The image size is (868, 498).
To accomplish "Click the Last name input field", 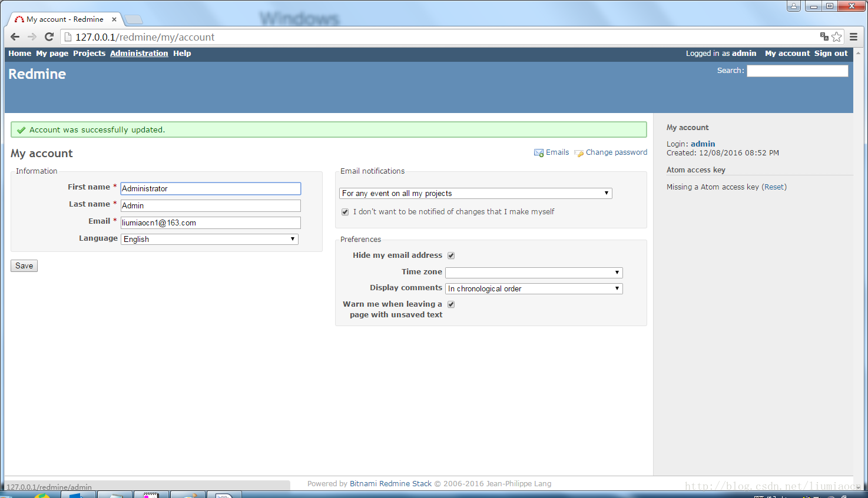I will point(211,205).
